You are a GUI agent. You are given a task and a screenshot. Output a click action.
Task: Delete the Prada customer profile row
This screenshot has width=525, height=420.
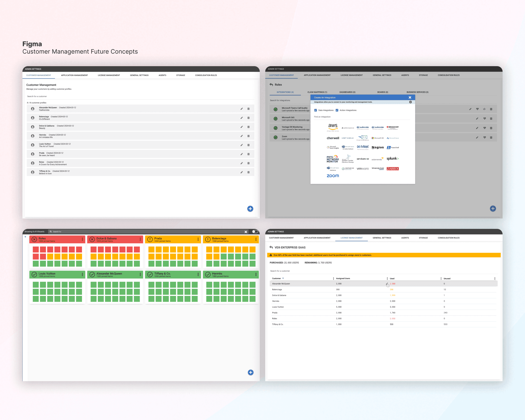[249, 154]
